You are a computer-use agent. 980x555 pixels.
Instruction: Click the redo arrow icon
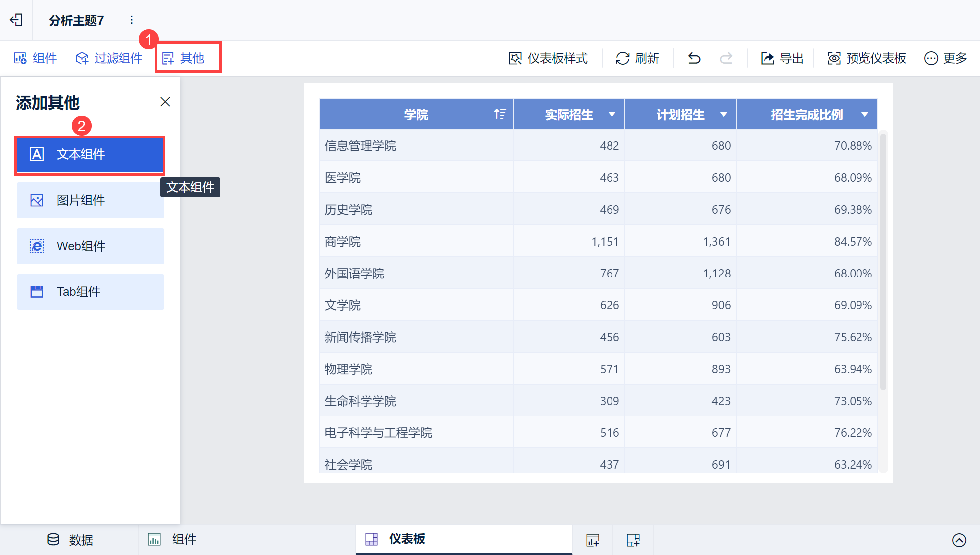[x=726, y=58]
